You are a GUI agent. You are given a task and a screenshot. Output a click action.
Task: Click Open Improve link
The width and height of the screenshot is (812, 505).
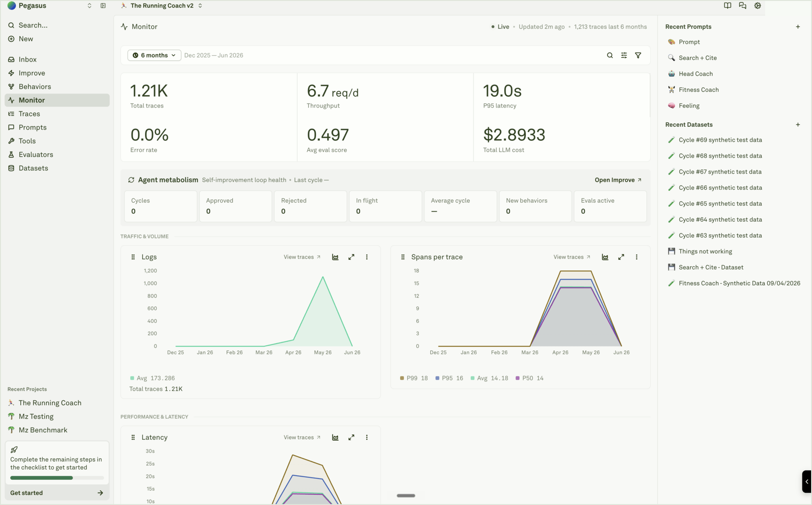(618, 180)
